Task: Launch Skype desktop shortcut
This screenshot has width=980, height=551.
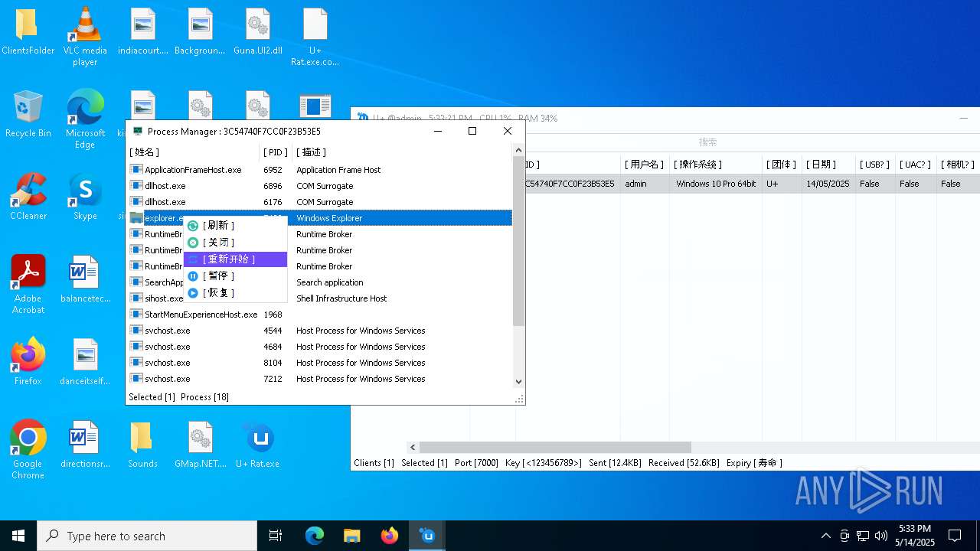Action: [x=85, y=197]
